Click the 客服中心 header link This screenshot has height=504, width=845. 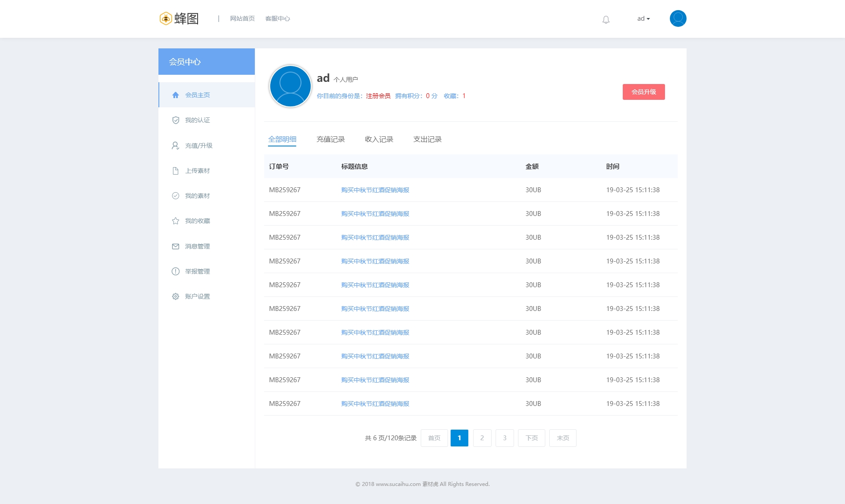277,18
